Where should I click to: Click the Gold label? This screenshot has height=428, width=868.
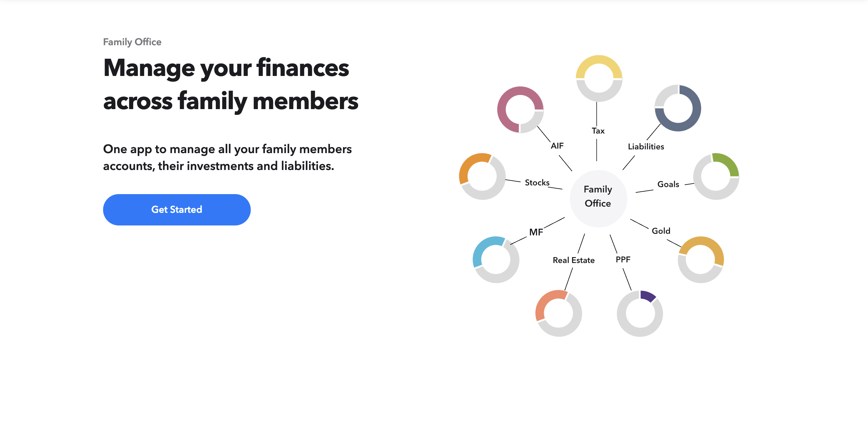661,231
